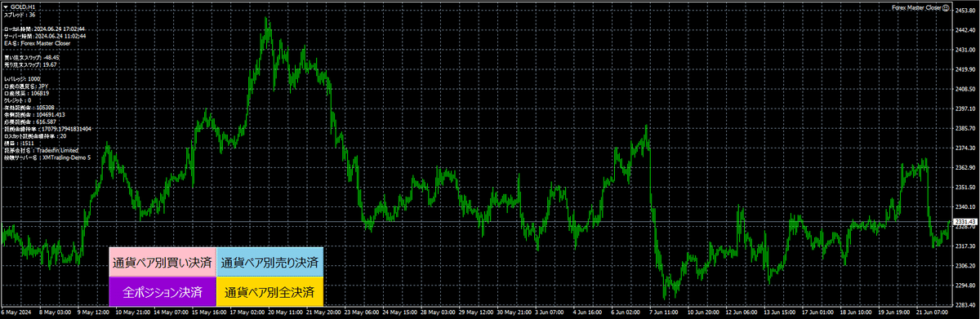This screenshot has width=980, height=319.
Task: Click the account currency JPY line
Action: coord(26,86)
